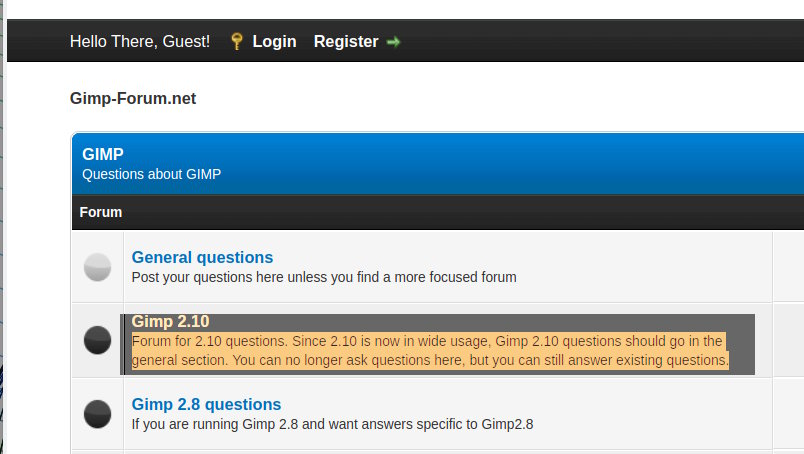Click the "Hello There, Guest!" greeting text

pyautogui.click(x=140, y=42)
